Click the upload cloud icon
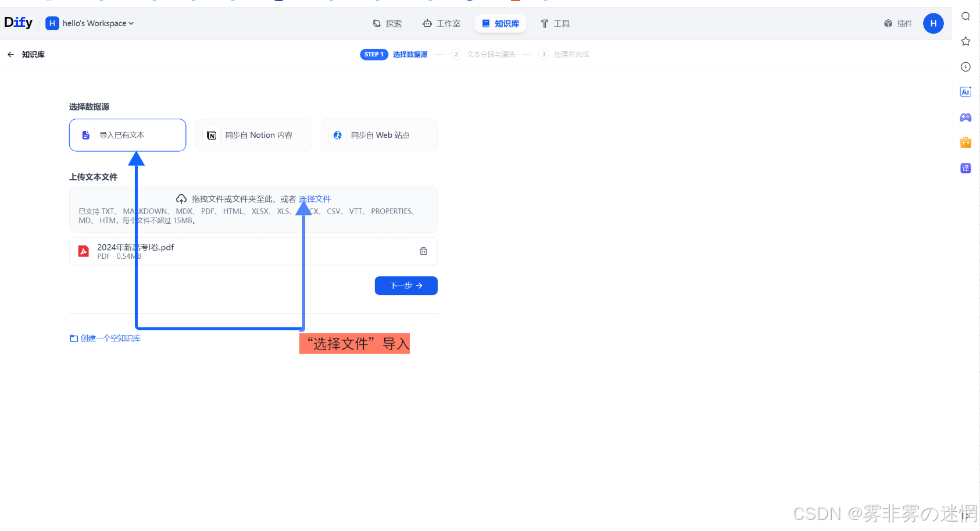The image size is (980, 531). (181, 199)
